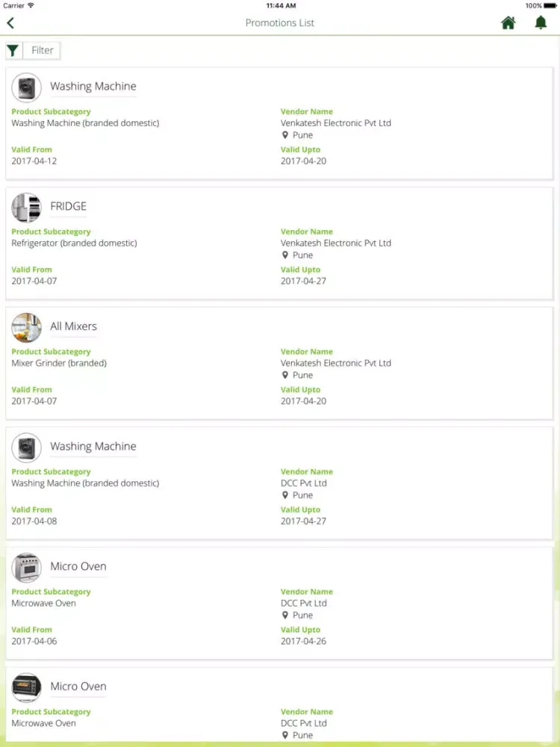Tap the first Washing Machine product image
560x747 pixels.
pos(26,87)
